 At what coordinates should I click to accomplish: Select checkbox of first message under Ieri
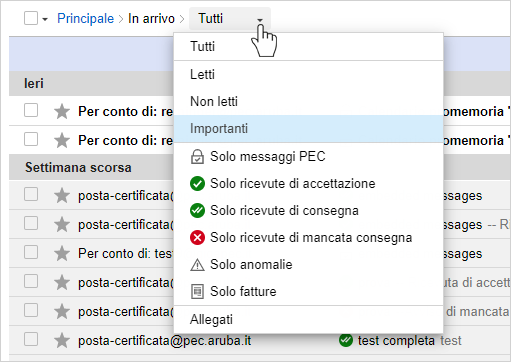coord(31,110)
